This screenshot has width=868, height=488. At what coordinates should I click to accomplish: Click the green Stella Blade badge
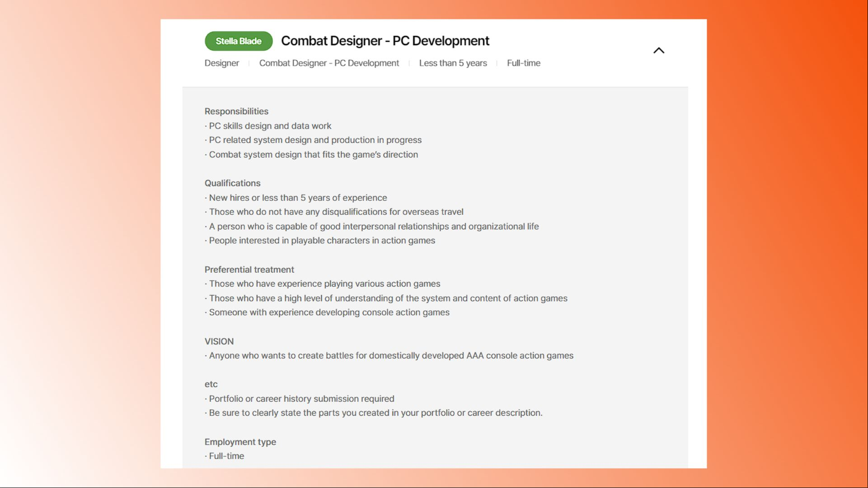click(239, 41)
